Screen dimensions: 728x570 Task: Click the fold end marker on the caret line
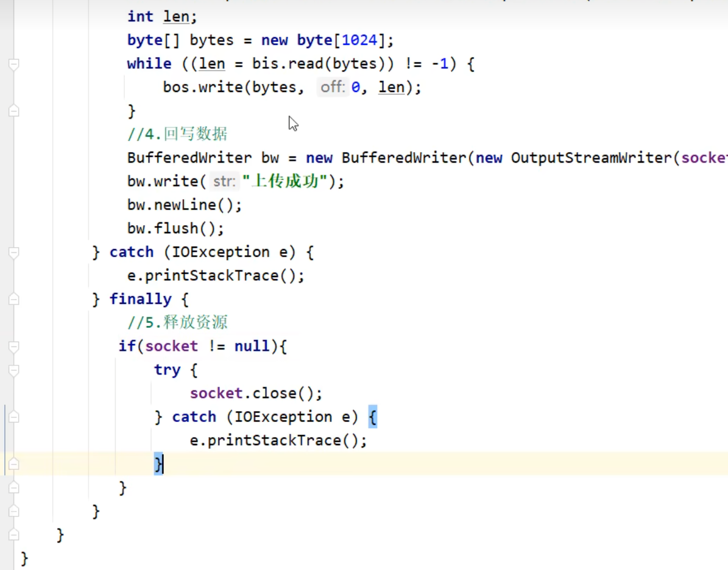(x=13, y=464)
